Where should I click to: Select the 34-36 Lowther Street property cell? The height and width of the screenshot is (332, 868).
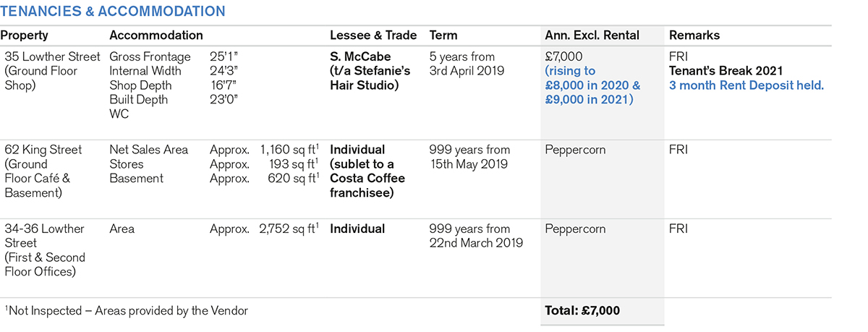[x=43, y=250]
